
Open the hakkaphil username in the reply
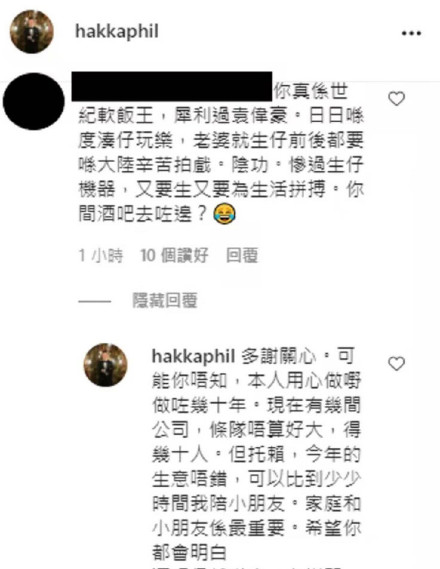coord(194,356)
